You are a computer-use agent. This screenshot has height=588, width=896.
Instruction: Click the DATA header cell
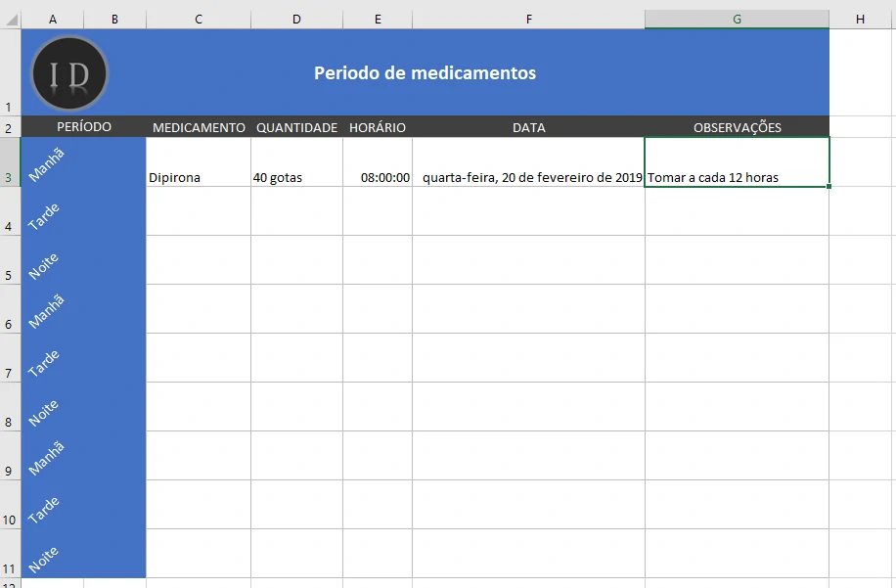point(528,126)
